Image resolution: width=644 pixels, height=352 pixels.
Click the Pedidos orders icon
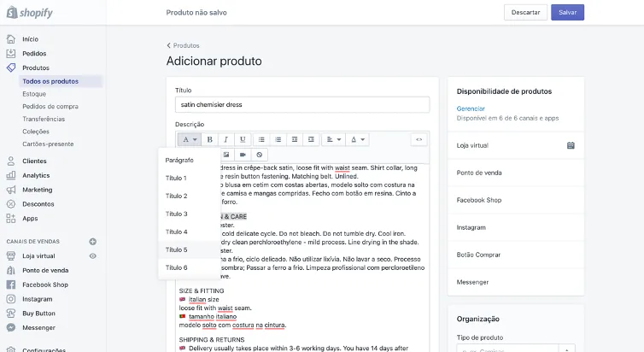tap(11, 53)
